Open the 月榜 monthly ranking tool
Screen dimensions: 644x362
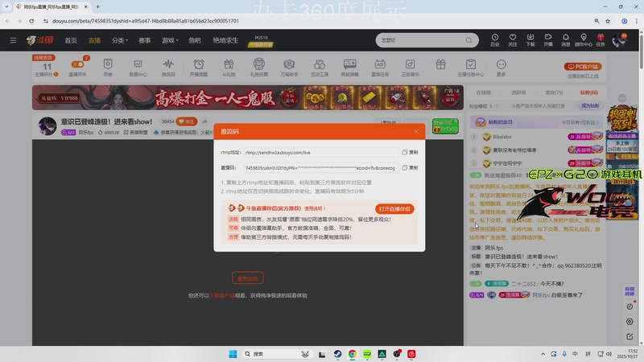click(x=108, y=68)
